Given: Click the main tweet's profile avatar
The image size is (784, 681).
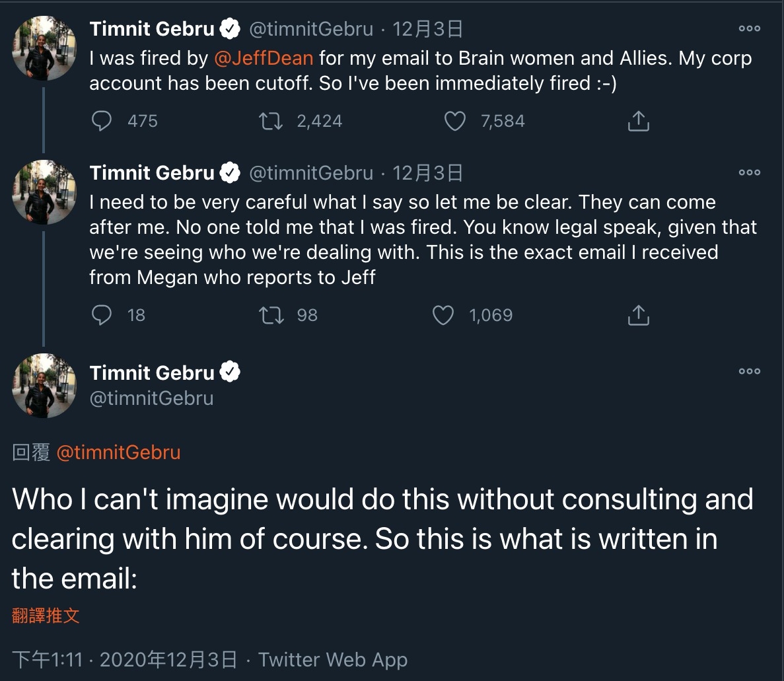Looking at the screenshot, I should [45, 386].
